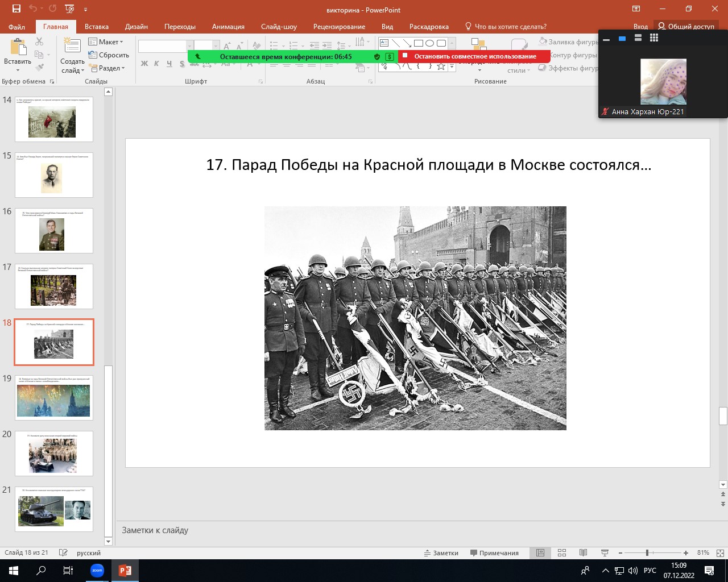
Task: Select the oval shape in gallery
Action: (x=430, y=43)
